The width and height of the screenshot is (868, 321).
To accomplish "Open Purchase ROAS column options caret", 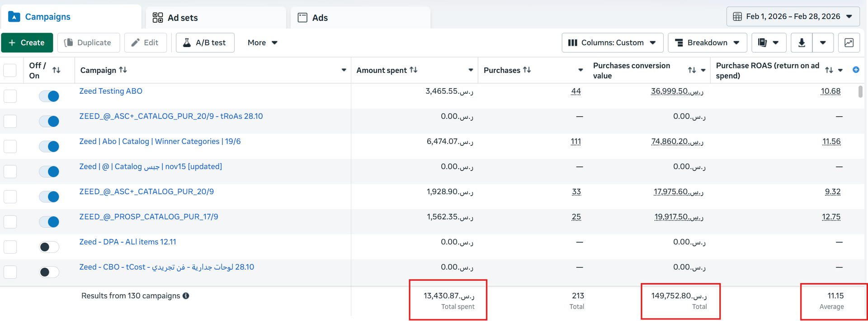I will [x=840, y=70].
